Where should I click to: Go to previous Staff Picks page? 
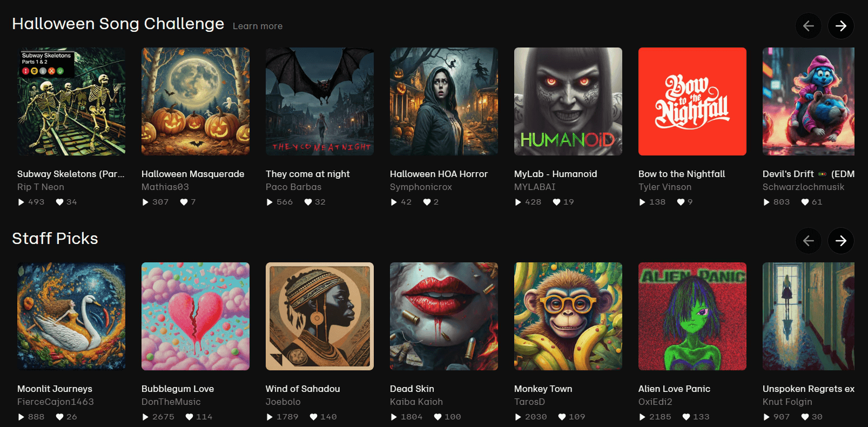809,241
